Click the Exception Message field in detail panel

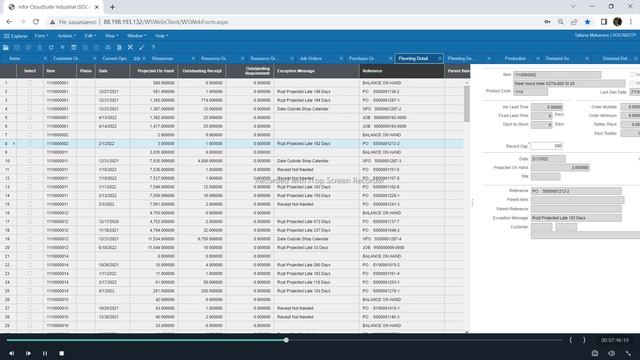(576, 218)
